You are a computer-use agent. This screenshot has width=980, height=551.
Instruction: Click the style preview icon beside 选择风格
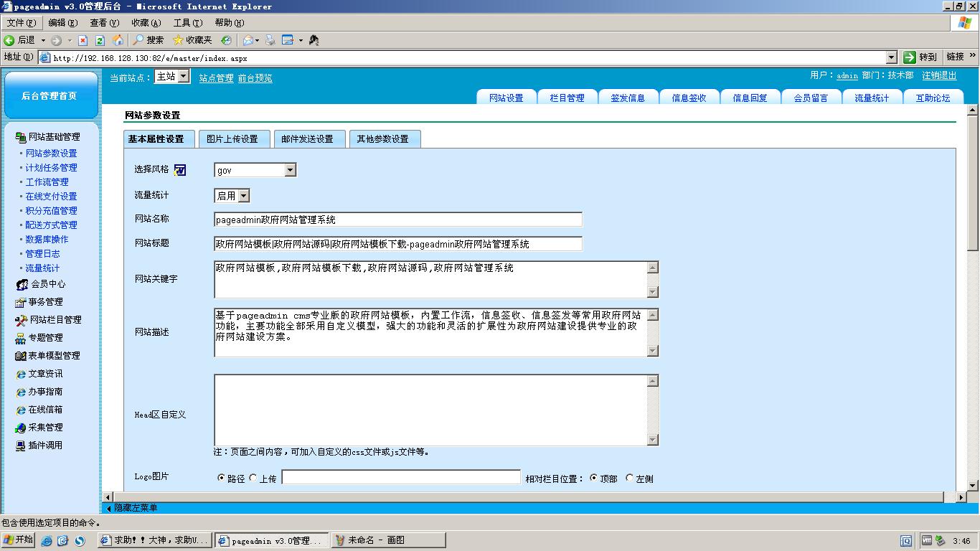tap(179, 170)
